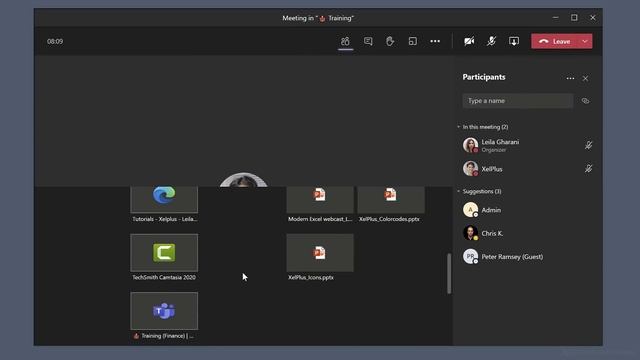The height and width of the screenshot is (360, 640).
Task: Click Admin avatar
Action: [x=470, y=210]
